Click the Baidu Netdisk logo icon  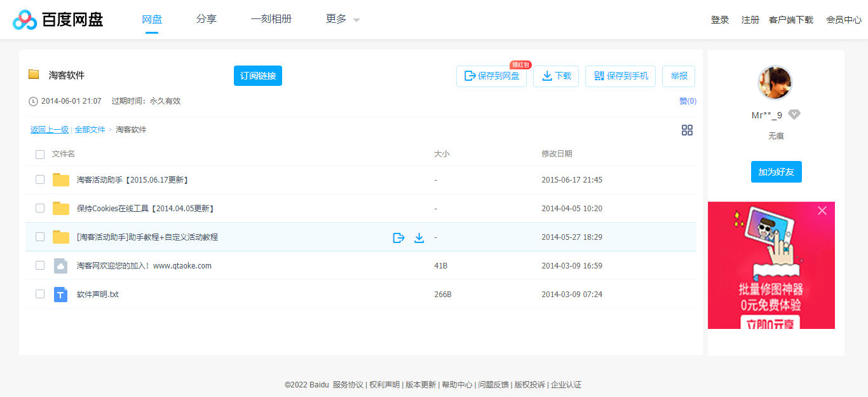click(24, 19)
